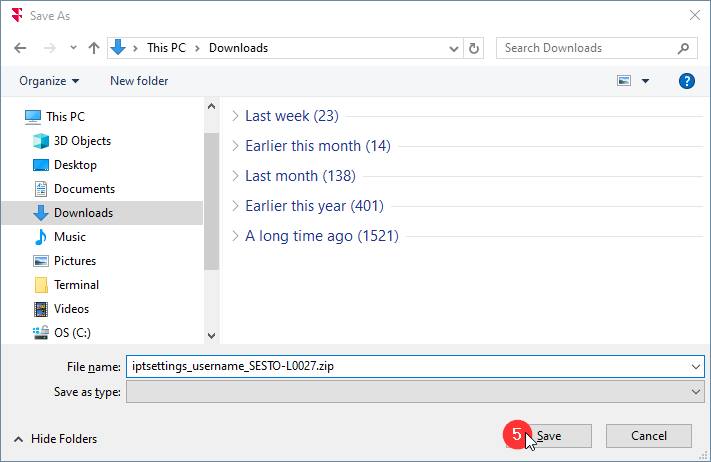Open the Save as type dropdown

pos(415,392)
